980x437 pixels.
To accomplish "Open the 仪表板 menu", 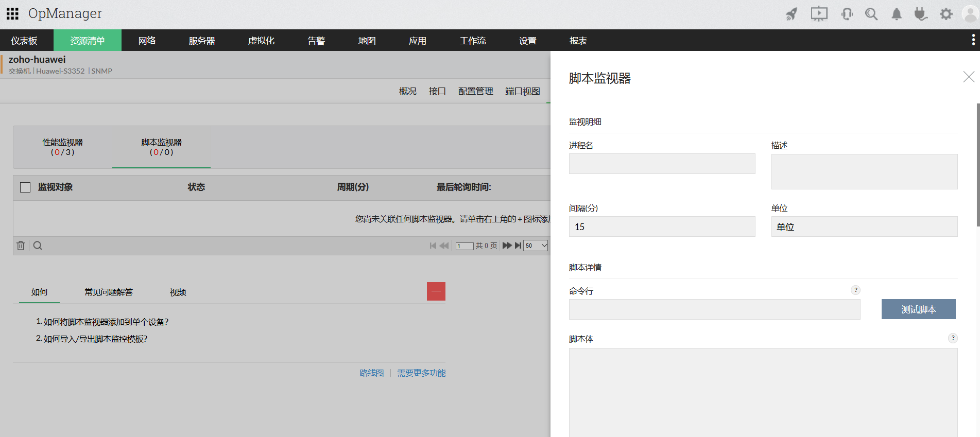I will [x=24, y=41].
